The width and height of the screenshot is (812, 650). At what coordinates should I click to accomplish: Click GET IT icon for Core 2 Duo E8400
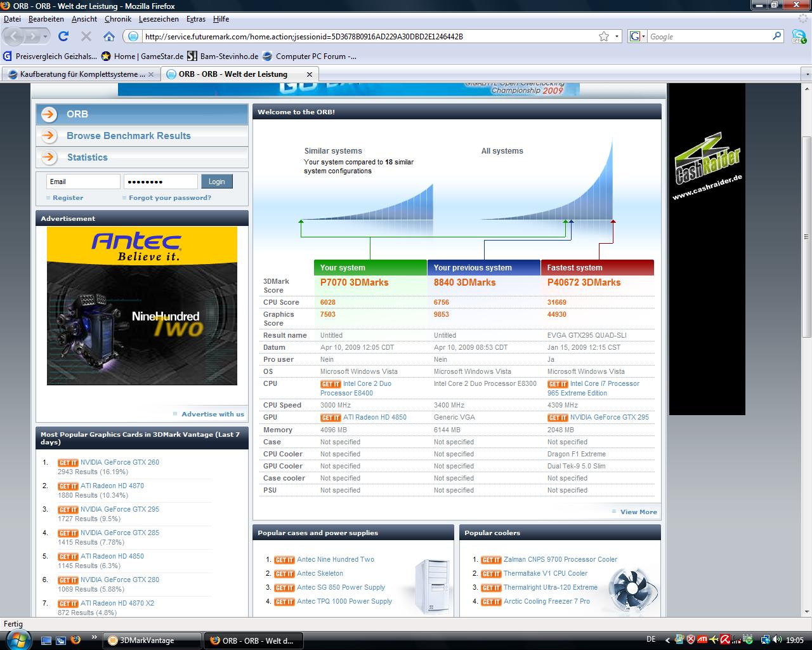pyautogui.click(x=331, y=384)
